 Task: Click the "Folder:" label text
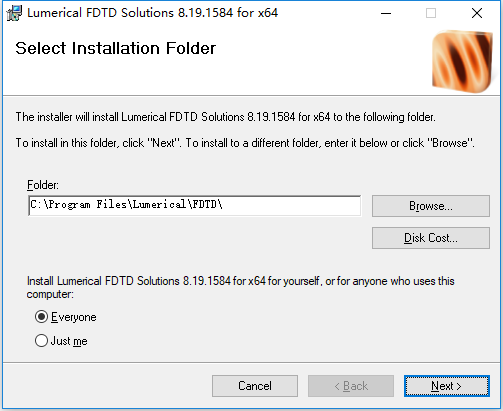(x=43, y=185)
